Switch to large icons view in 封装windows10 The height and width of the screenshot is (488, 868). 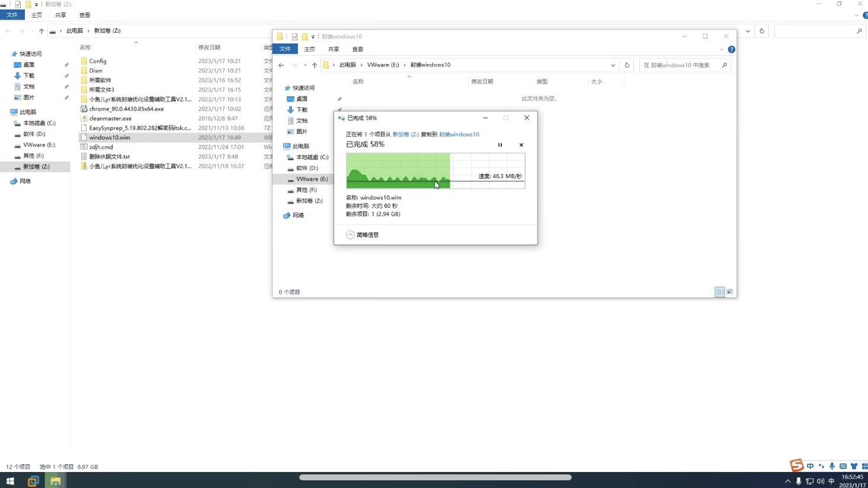click(730, 292)
